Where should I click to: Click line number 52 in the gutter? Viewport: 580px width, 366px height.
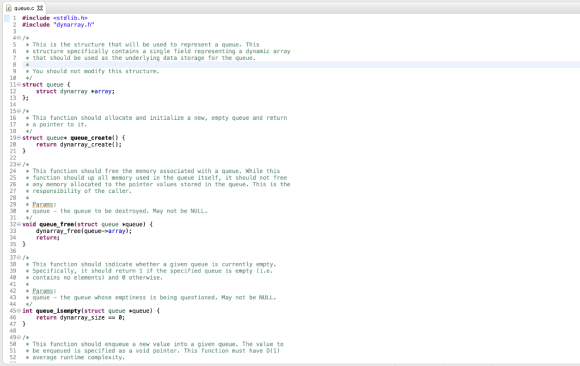pos(13,357)
